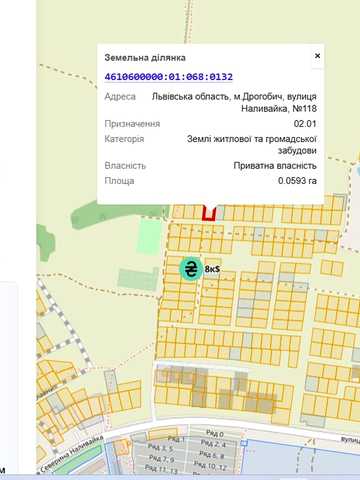Click the 'Призначення' field label
Screen dimensions: 360x480
point(132,124)
